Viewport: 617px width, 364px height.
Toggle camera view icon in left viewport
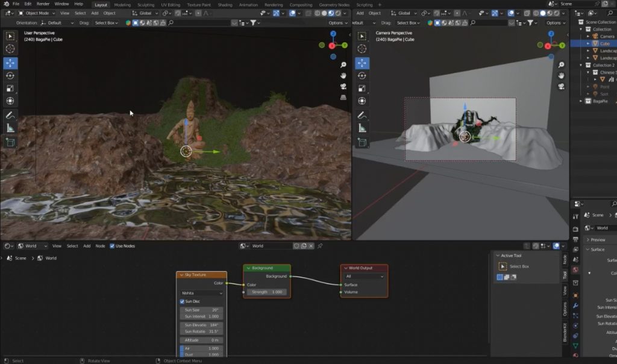[x=343, y=87]
